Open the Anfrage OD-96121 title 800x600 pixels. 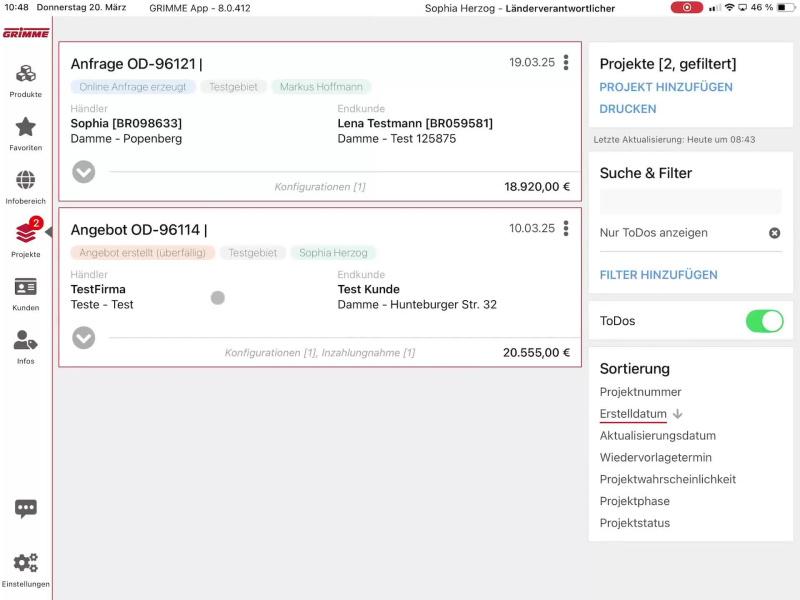136,64
